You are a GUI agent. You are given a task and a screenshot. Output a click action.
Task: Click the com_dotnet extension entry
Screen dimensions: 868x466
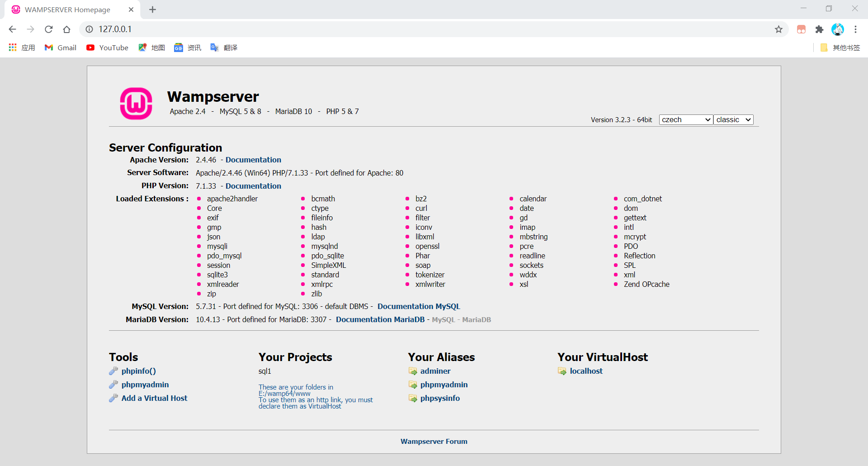pos(642,199)
